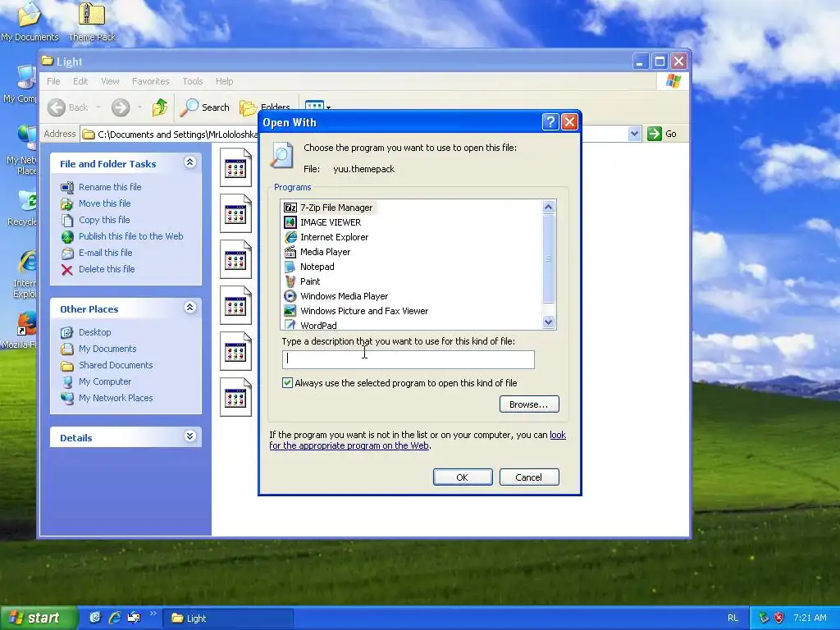Open My Computer in Other Places

click(x=104, y=381)
